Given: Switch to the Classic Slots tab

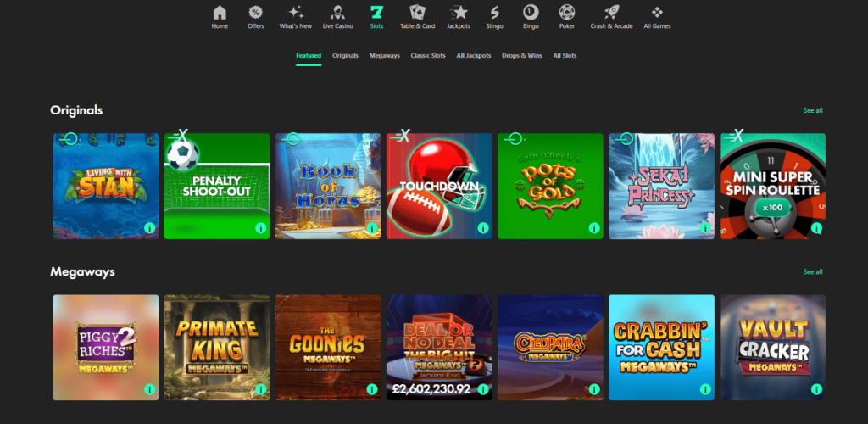Looking at the screenshot, I should point(428,56).
